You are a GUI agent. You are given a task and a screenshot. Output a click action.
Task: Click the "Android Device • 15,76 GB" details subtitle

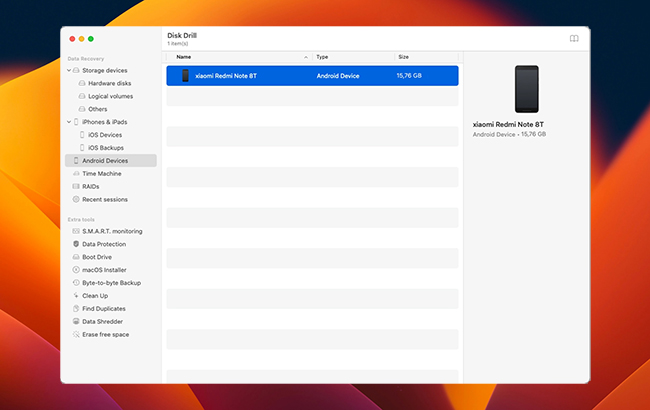tap(509, 134)
